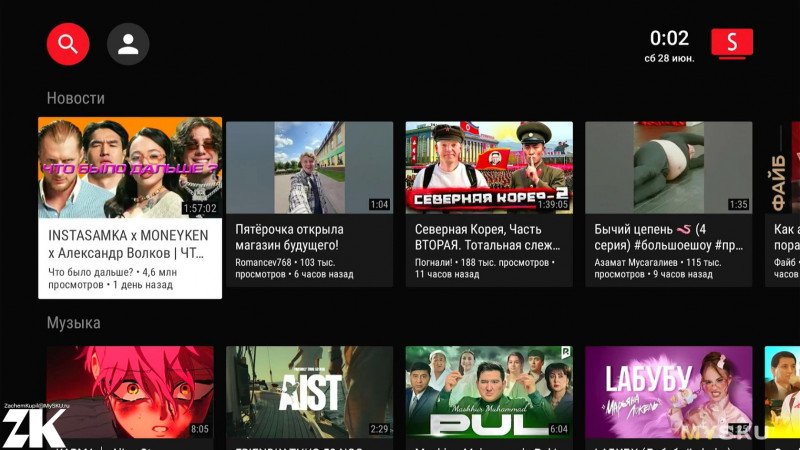Play the anime music thumbnail 8:05
Viewport: 800px width, 450px height.
pos(130,392)
